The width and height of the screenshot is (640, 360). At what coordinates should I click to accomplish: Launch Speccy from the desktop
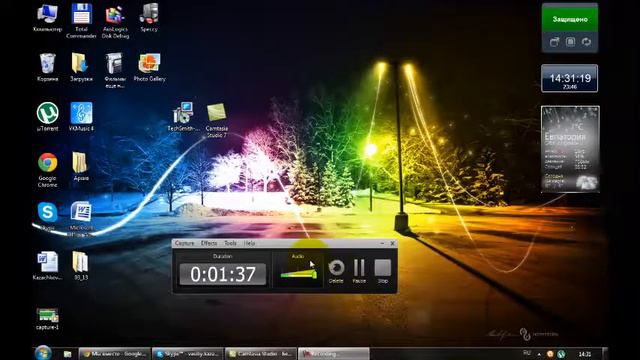149,18
